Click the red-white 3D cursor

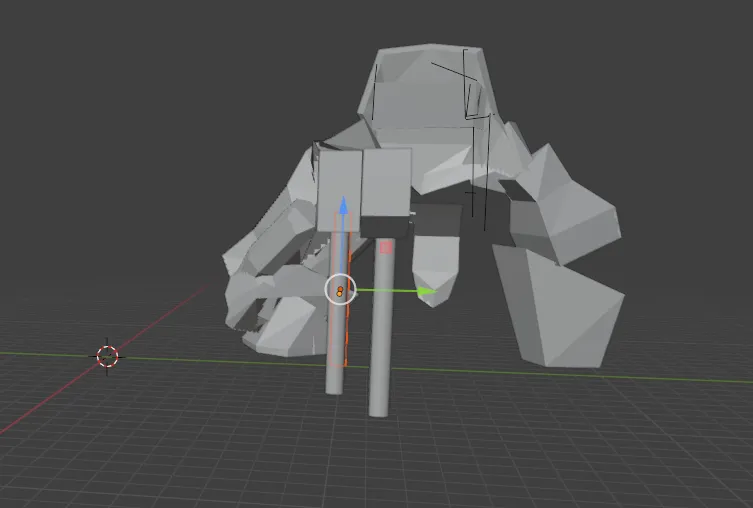(107, 356)
